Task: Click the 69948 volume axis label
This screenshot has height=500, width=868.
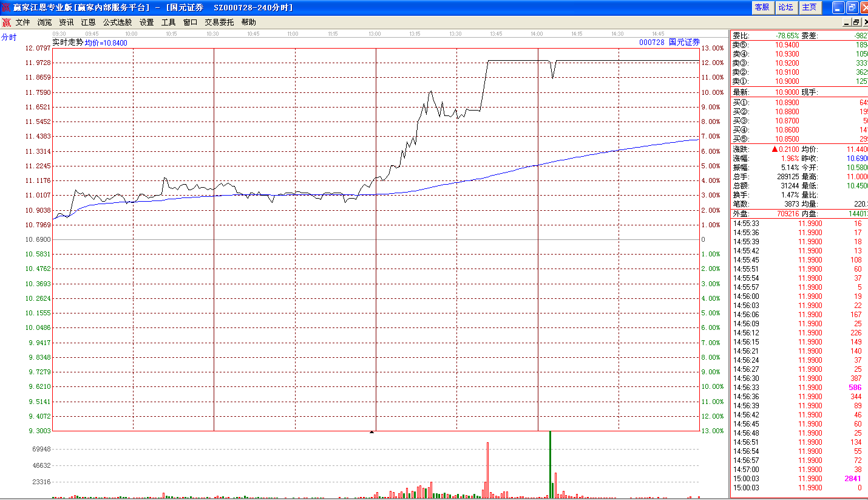Action: (x=41, y=449)
